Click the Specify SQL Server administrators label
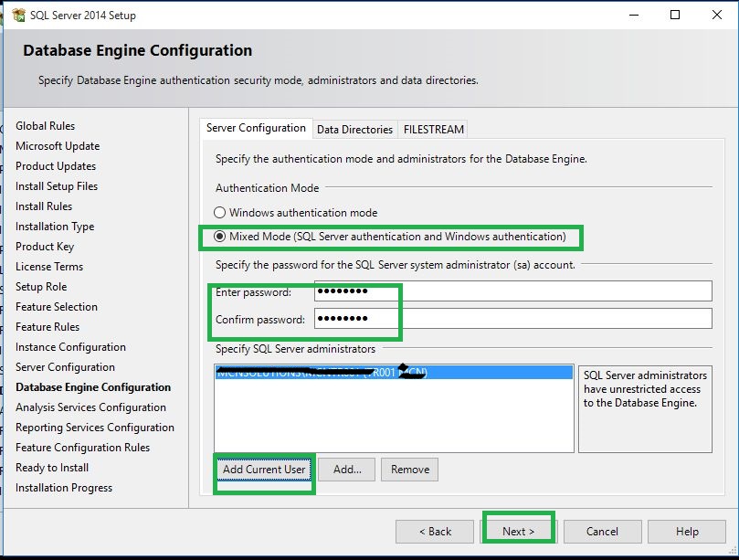739x560 pixels. 295,349
